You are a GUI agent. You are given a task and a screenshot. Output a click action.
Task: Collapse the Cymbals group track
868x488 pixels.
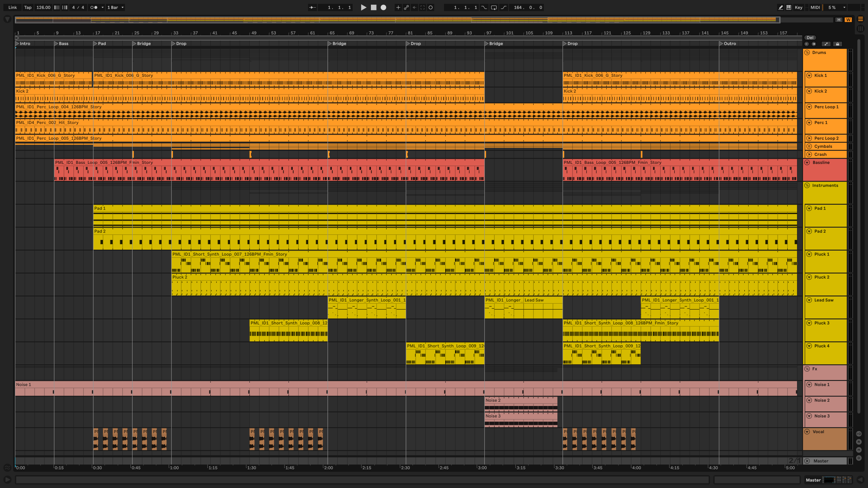809,146
